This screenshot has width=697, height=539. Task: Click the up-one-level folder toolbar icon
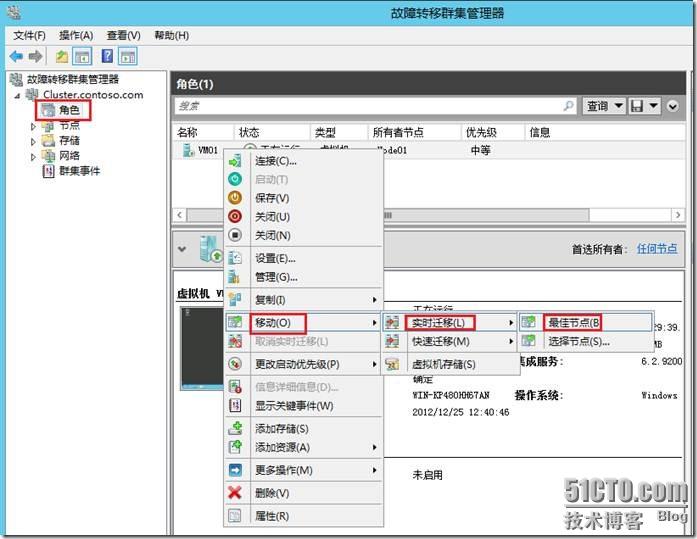(62, 56)
